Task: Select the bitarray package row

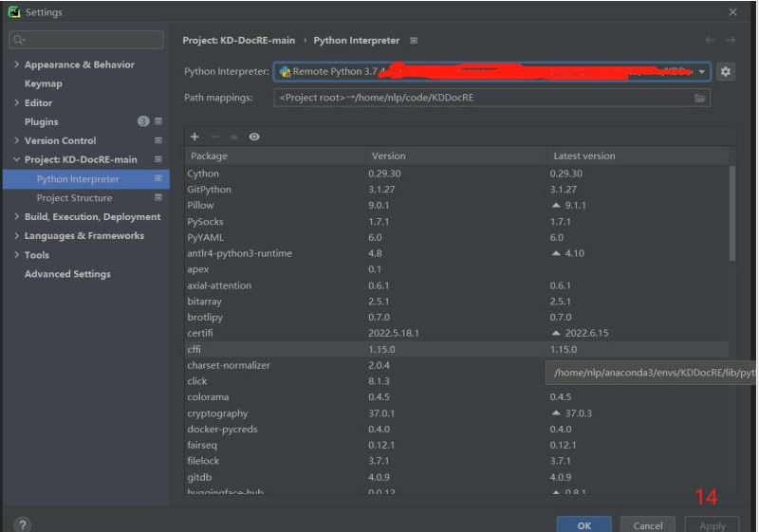Action: click(x=457, y=302)
